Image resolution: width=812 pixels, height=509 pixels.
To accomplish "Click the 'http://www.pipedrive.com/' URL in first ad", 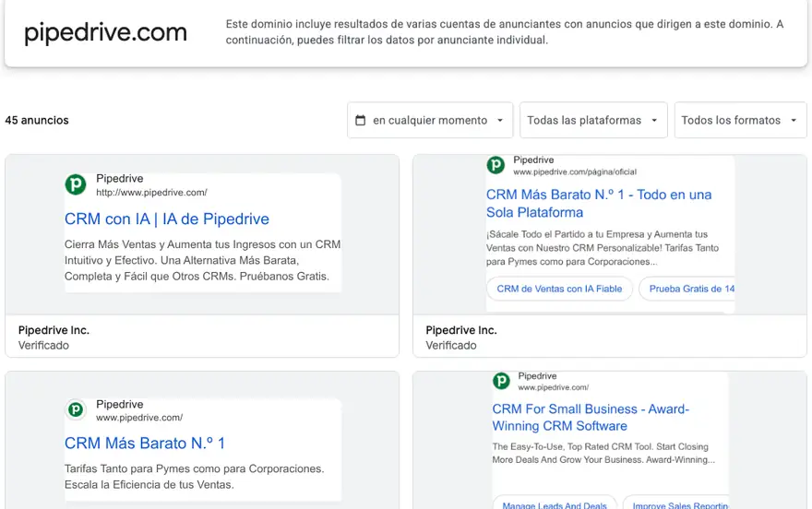I will click(151, 193).
